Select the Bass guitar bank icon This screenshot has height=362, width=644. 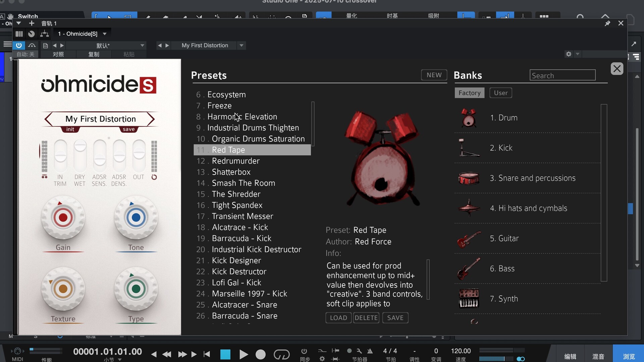click(x=469, y=269)
